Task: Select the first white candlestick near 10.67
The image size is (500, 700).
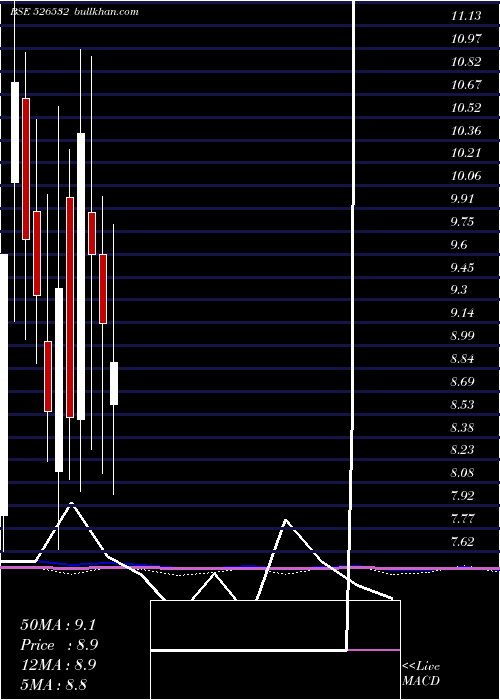Action: (15, 132)
